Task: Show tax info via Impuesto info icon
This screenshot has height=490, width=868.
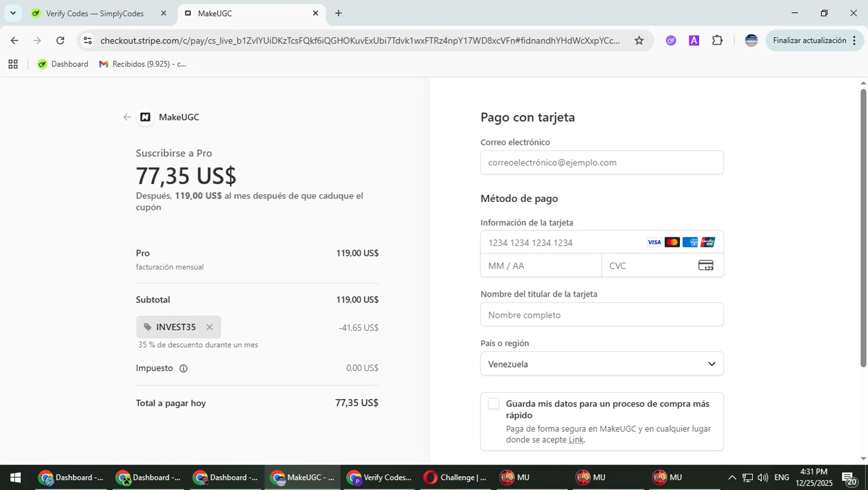Action: (x=183, y=369)
